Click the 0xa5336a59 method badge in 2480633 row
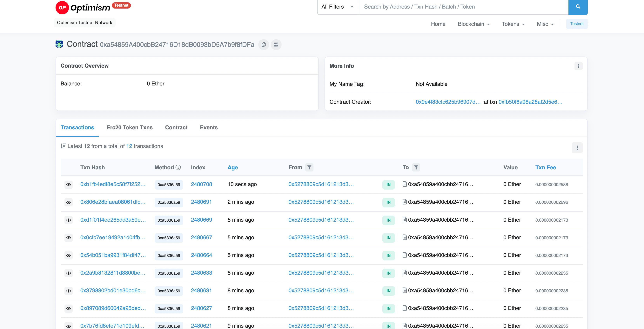Viewport: 644px width, 329px height. click(x=169, y=273)
